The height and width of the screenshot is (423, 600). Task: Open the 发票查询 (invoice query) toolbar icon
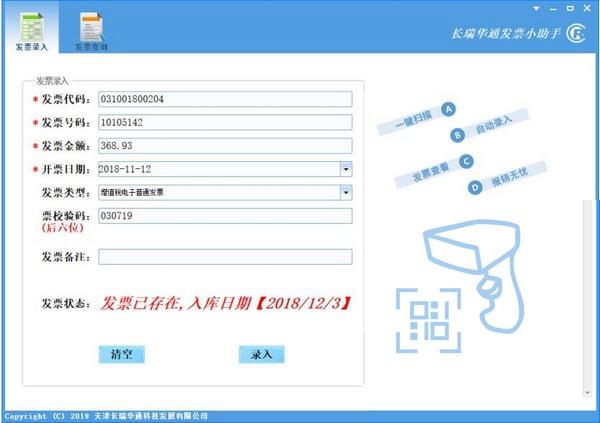(x=92, y=30)
